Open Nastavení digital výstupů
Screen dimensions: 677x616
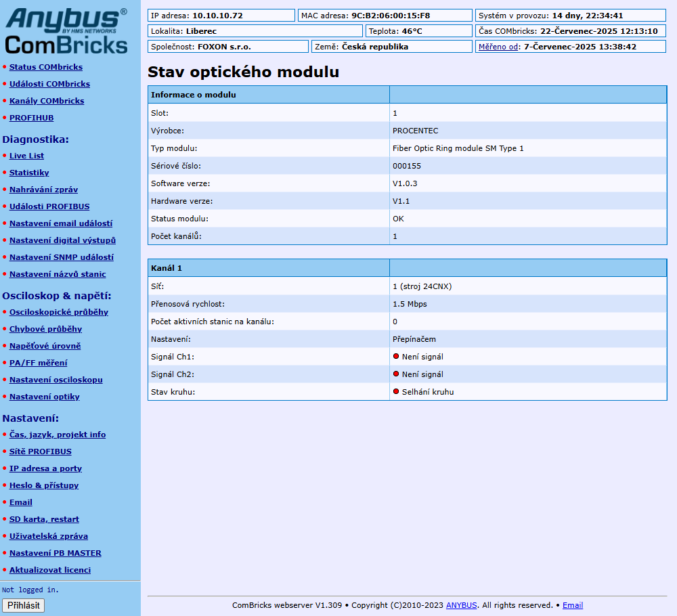pyautogui.click(x=62, y=240)
